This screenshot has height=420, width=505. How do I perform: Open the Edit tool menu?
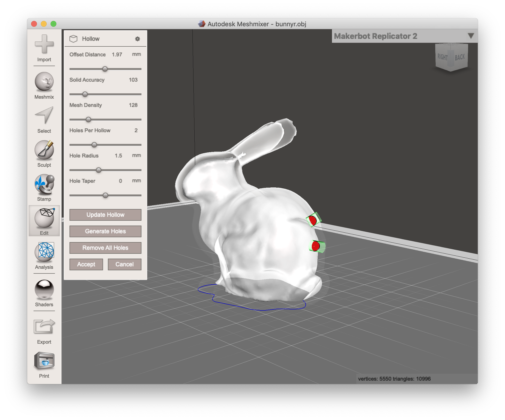[44, 221]
